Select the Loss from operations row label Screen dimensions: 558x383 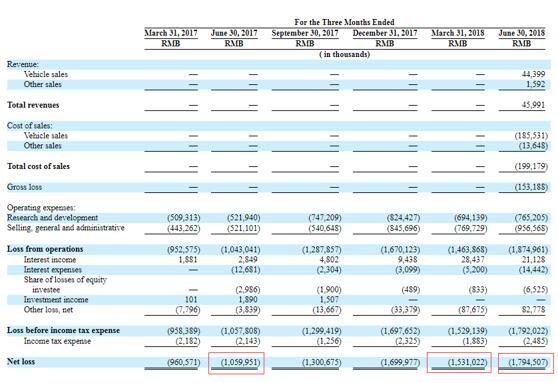(45, 249)
